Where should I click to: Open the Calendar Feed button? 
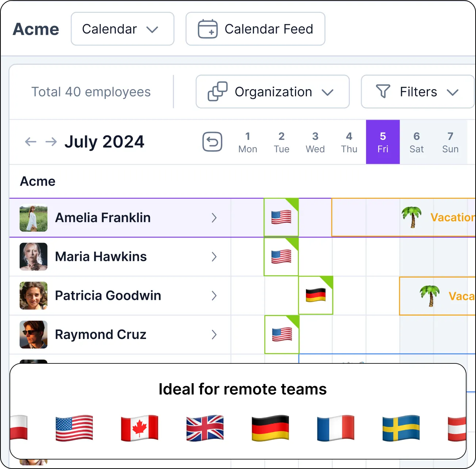pyautogui.click(x=256, y=29)
